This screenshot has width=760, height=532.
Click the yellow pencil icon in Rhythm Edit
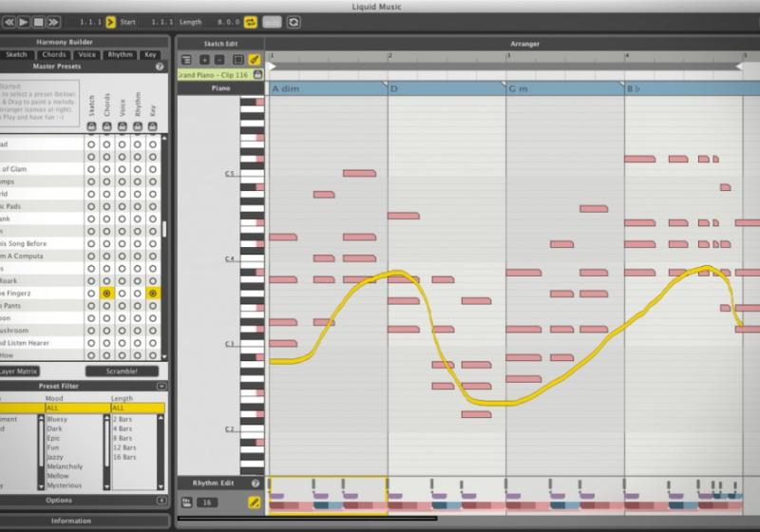point(254,502)
